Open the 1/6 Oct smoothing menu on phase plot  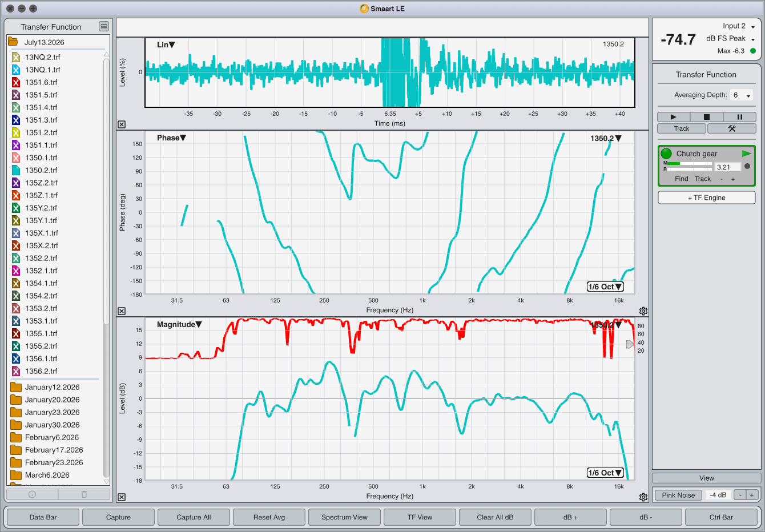pyautogui.click(x=605, y=287)
